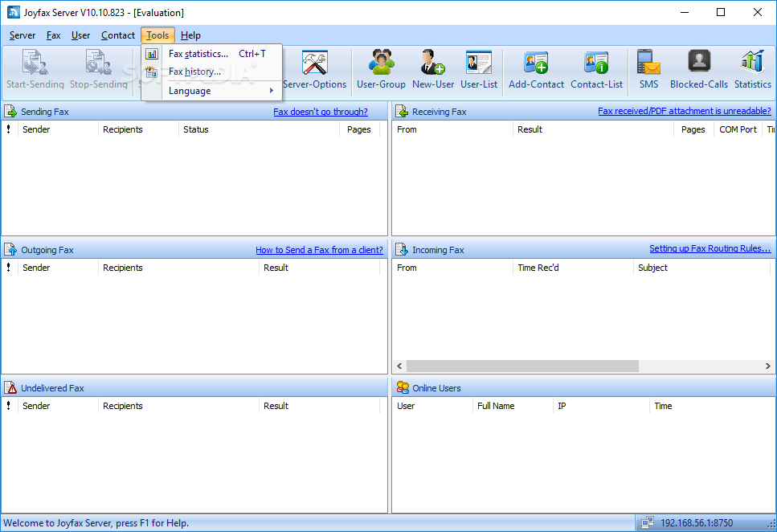Screen dimensions: 777x532
Task: Sort Sending Fax by Sender column
Action: 59,129
